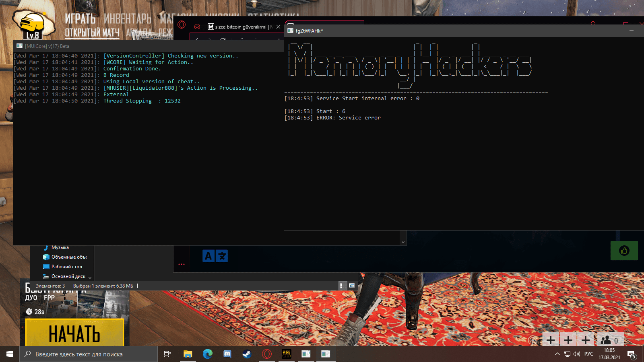644x362 pixels.
Task: Close the 'sizce bitcoin güvenilirmi' tab
Action: pos(278,27)
